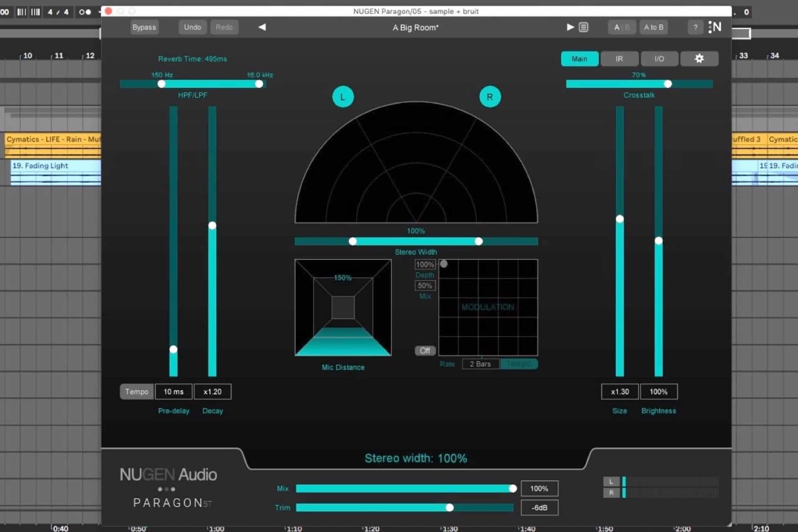Click the -6dB Trim value field
The image size is (798, 532).
point(539,507)
